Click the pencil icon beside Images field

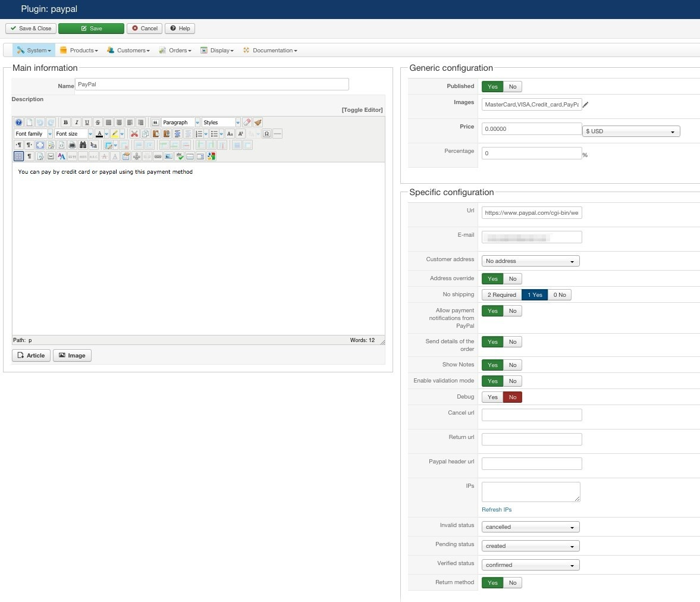[586, 105]
